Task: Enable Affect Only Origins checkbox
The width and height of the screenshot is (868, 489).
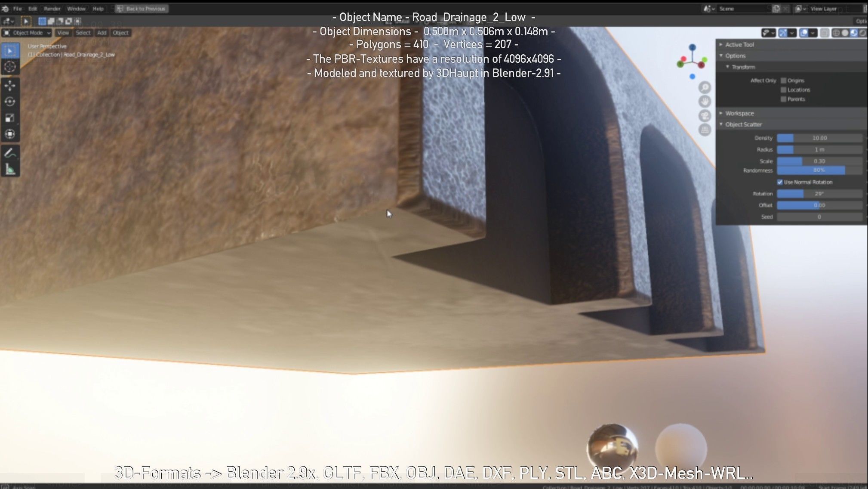Action: (784, 80)
